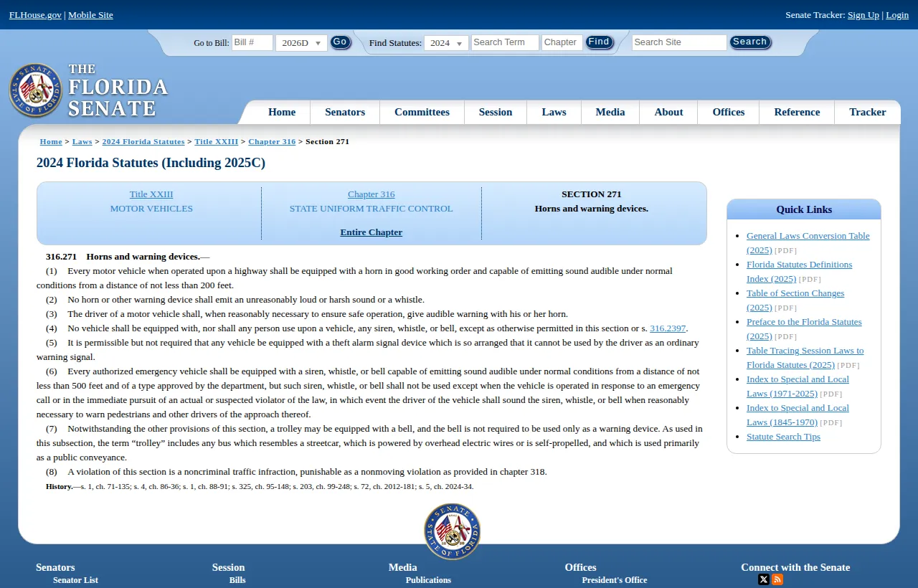Sign Up for Senate Tracker
This screenshot has height=588, width=918.
click(x=863, y=14)
